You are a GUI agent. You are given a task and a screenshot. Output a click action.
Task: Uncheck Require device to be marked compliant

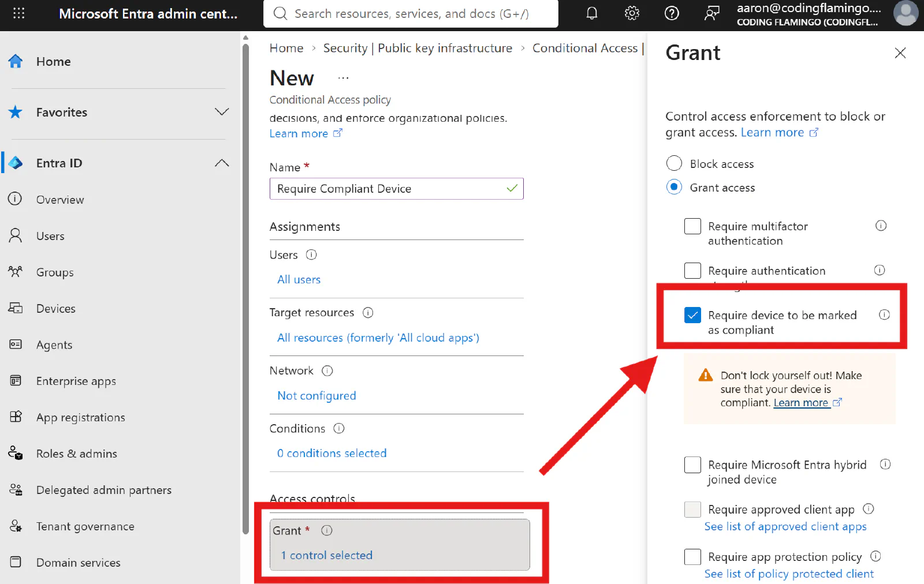[x=692, y=315]
